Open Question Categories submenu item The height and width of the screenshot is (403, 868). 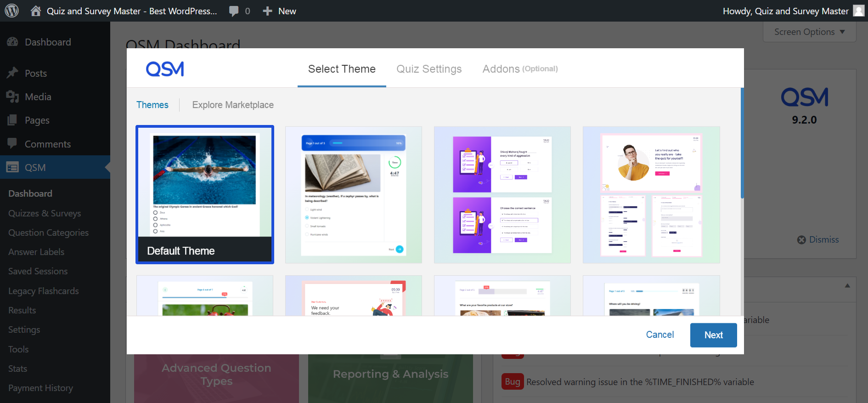coord(48,233)
